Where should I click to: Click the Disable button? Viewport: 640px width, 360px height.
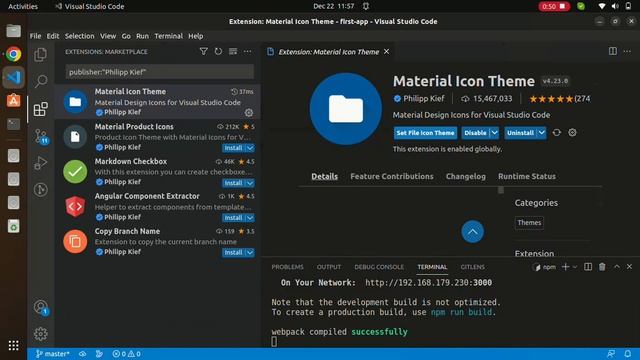point(476,133)
